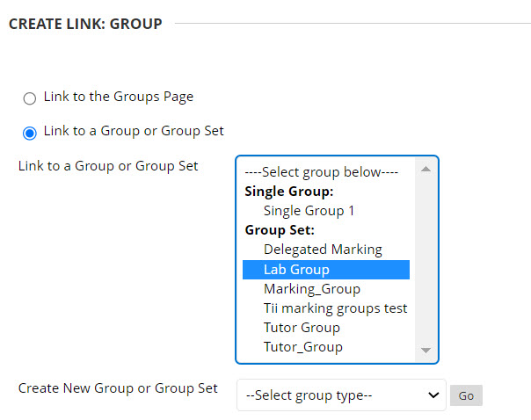Choose 'Single Group 1' in the list
531x420 pixels.
(309, 211)
